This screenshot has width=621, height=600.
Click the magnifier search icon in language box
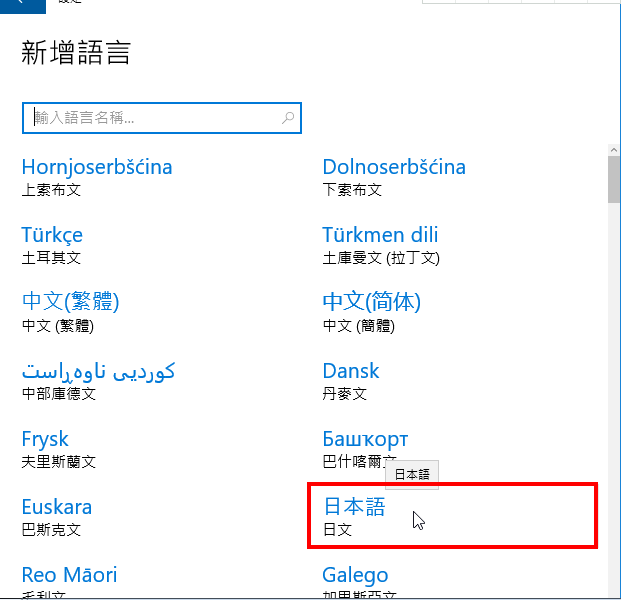tap(288, 118)
